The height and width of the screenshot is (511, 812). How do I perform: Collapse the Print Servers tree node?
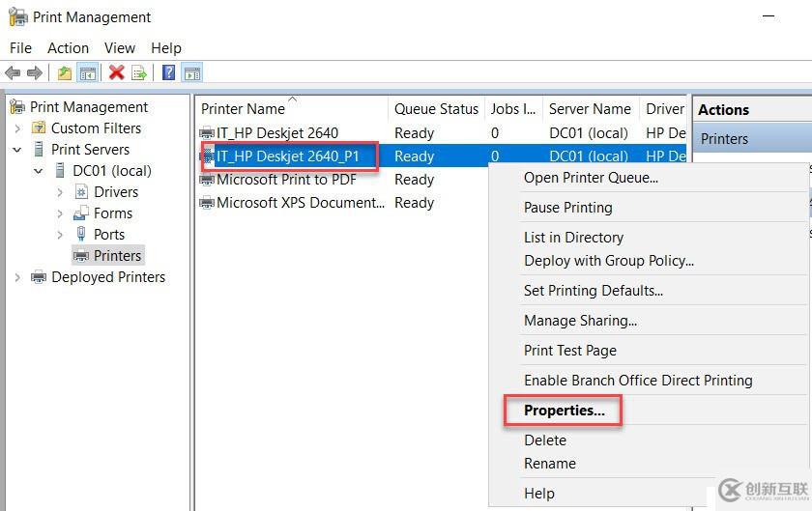[x=17, y=150]
